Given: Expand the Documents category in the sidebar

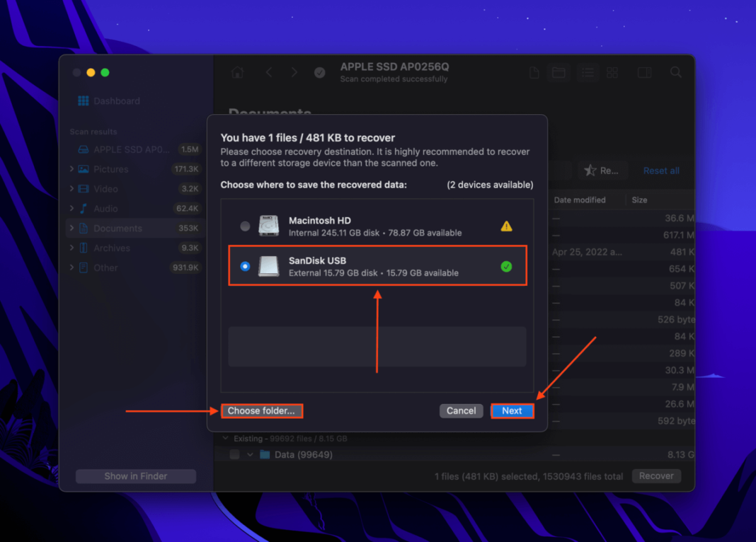Looking at the screenshot, I should click(71, 228).
